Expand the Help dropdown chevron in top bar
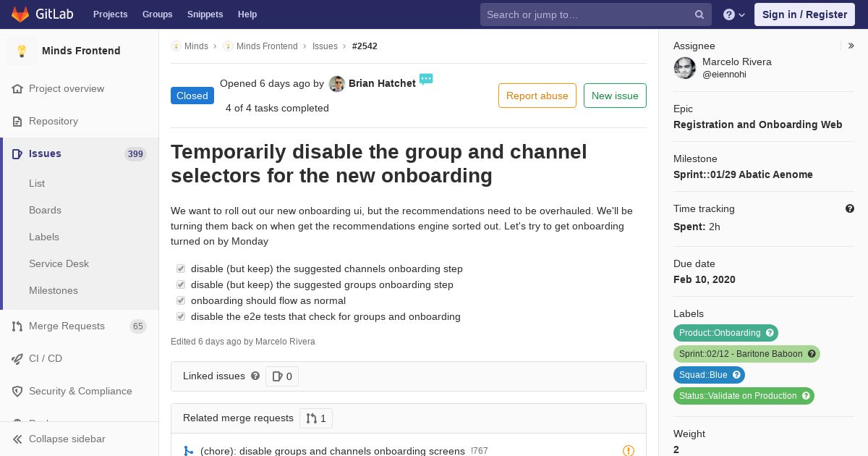The image size is (868, 456). pyautogui.click(x=742, y=15)
